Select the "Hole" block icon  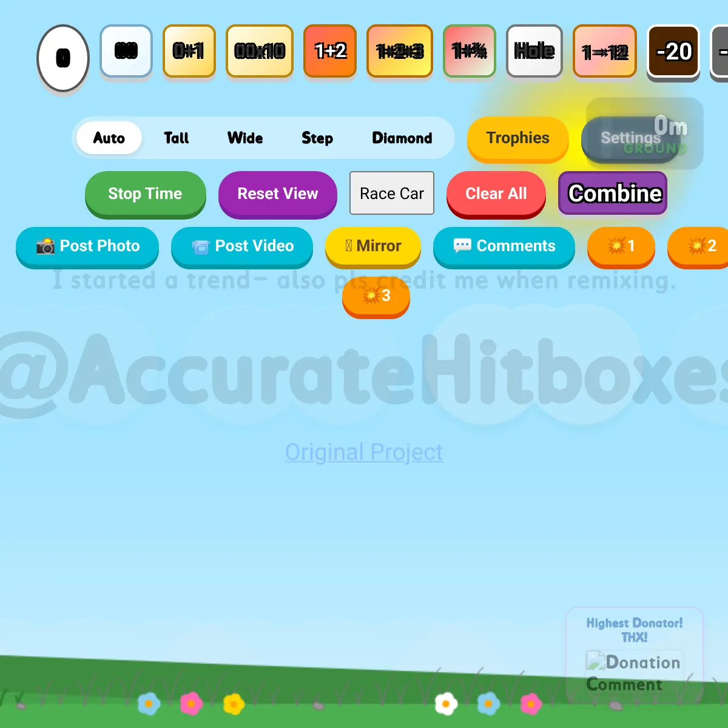534,52
